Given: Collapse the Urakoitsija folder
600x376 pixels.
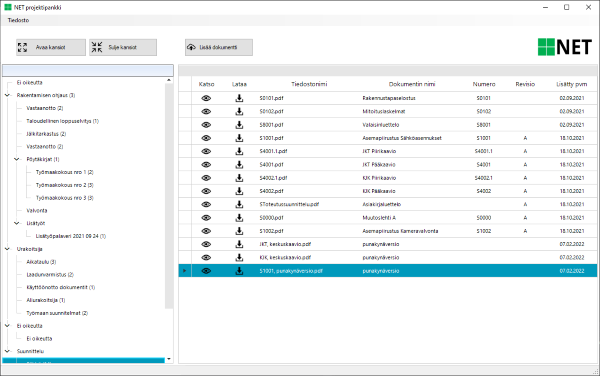Looking at the screenshot, I should pos(7,249).
